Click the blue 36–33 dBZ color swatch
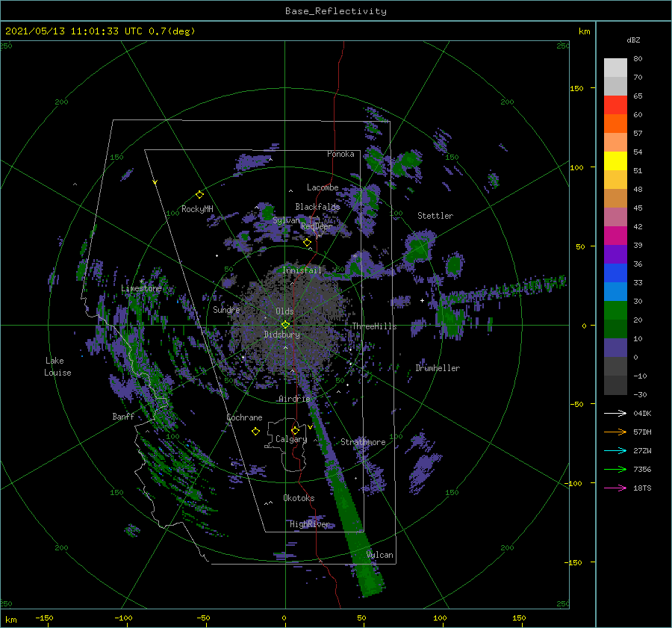 point(615,273)
